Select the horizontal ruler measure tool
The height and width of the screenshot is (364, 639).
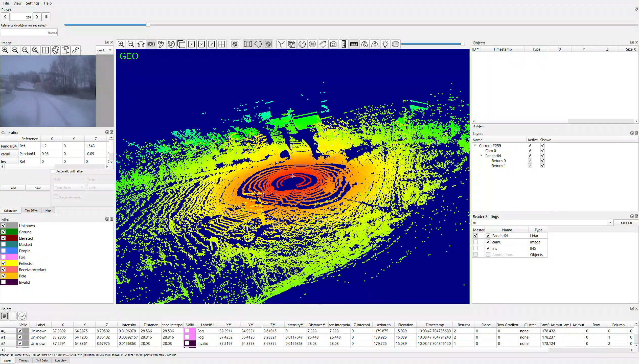click(354, 44)
